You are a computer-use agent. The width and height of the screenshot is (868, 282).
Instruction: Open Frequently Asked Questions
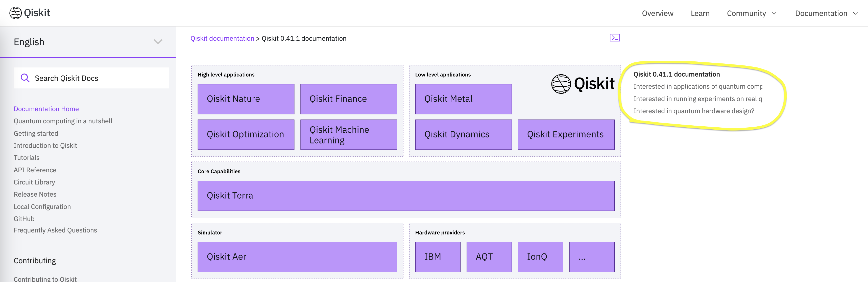point(55,230)
